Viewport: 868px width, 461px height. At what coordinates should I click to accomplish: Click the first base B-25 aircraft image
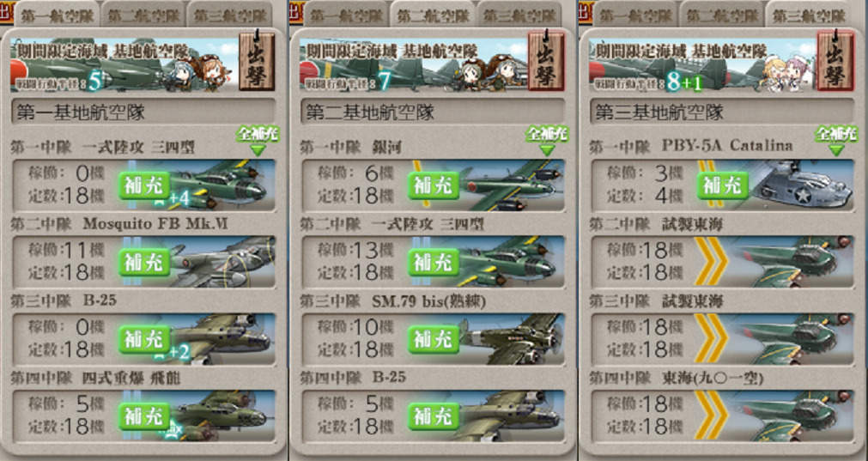pyautogui.click(x=222, y=339)
